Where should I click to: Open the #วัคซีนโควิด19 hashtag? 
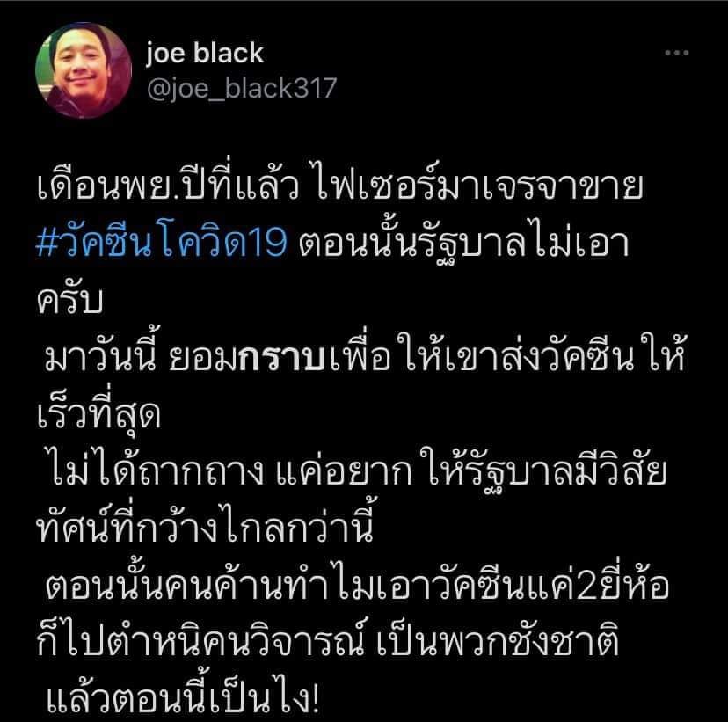pyautogui.click(x=162, y=243)
